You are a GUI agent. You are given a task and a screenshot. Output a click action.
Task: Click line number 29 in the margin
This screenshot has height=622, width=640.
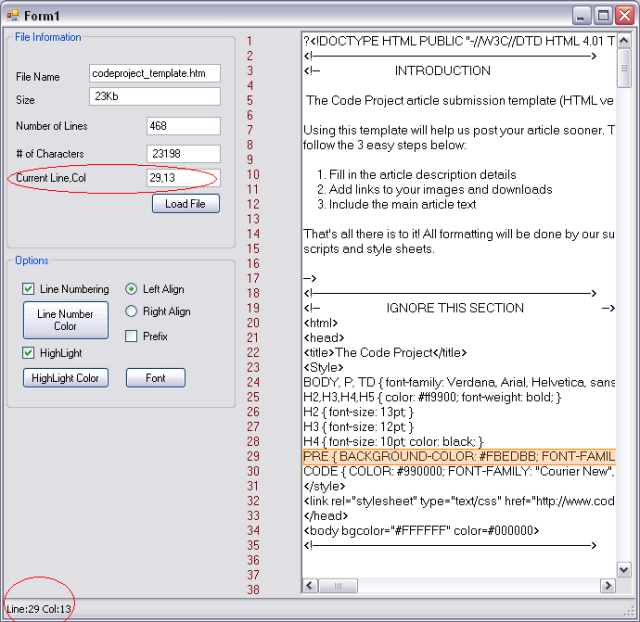(253, 456)
